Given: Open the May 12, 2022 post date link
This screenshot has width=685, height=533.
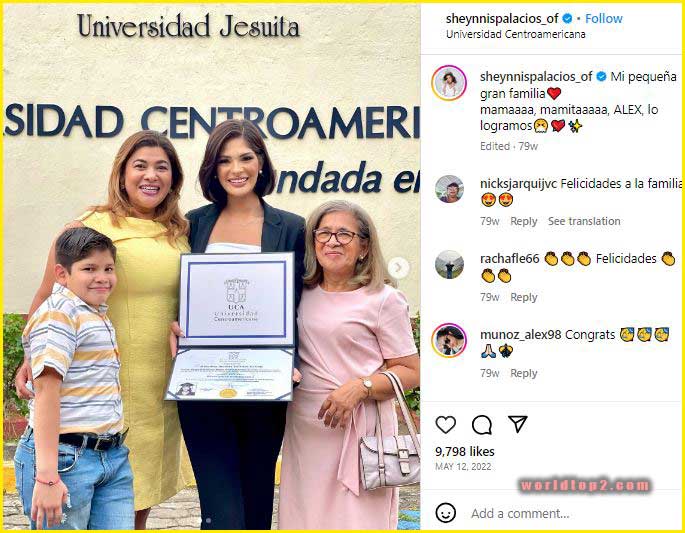Looking at the screenshot, I should [463, 467].
